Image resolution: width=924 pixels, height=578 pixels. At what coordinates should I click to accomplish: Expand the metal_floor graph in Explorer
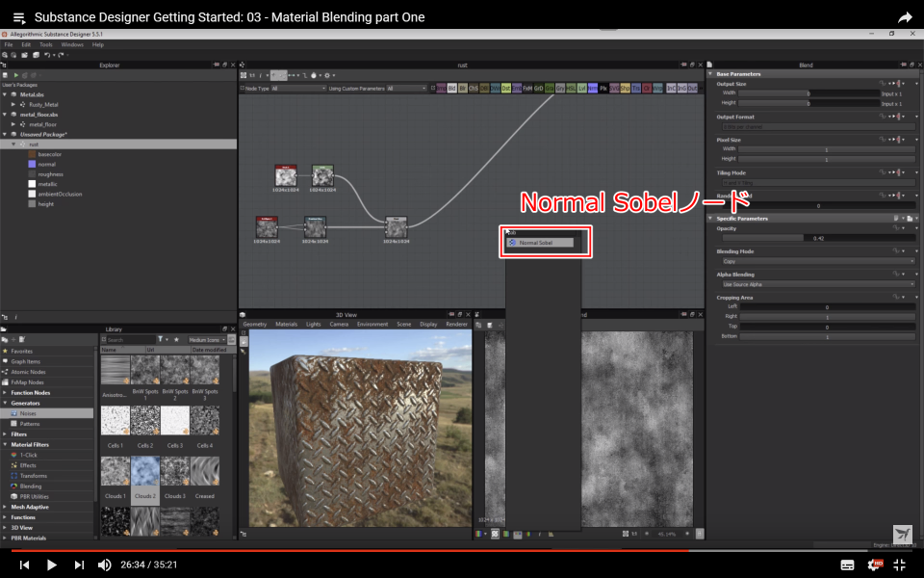point(13,124)
